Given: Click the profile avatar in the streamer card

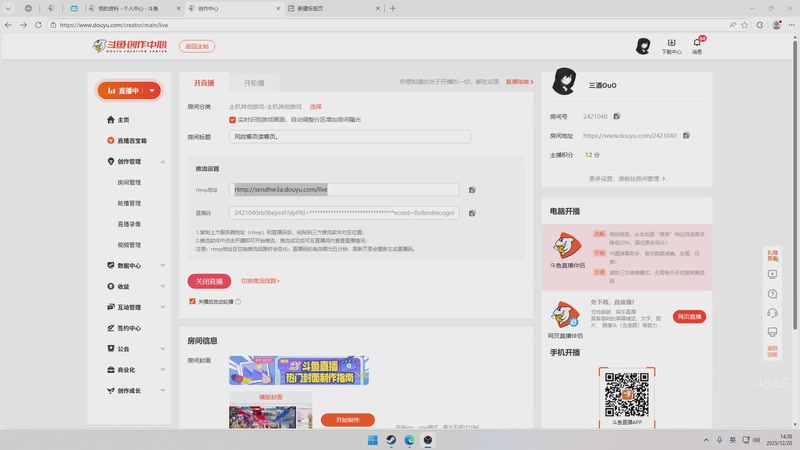Looking at the screenshot, I should [x=564, y=82].
